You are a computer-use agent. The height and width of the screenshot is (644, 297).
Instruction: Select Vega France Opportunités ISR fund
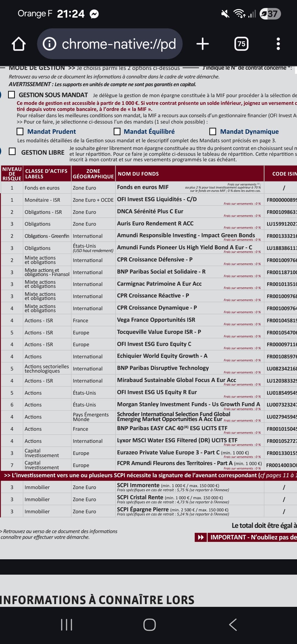pyautogui.click(x=156, y=320)
